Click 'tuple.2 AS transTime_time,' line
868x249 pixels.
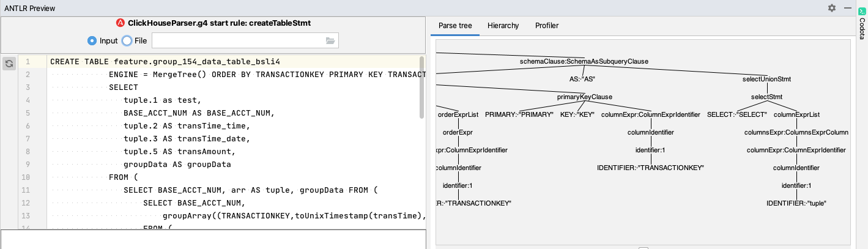click(187, 126)
